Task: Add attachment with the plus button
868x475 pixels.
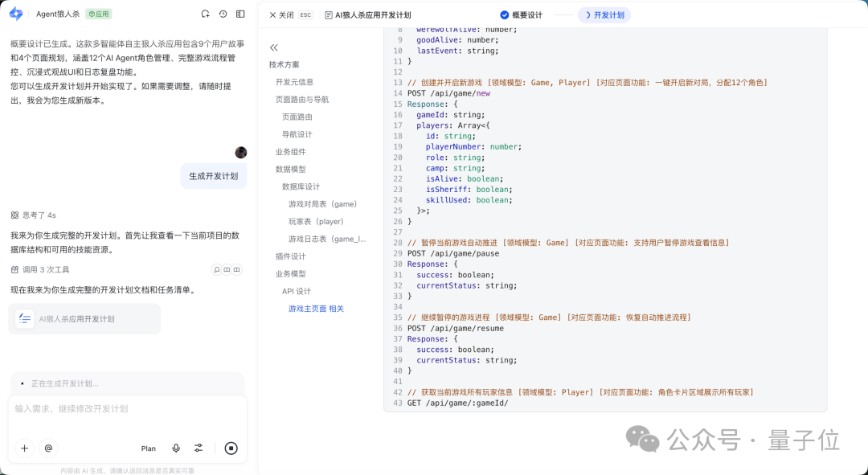Action: pyautogui.click(x=24, y=448)
